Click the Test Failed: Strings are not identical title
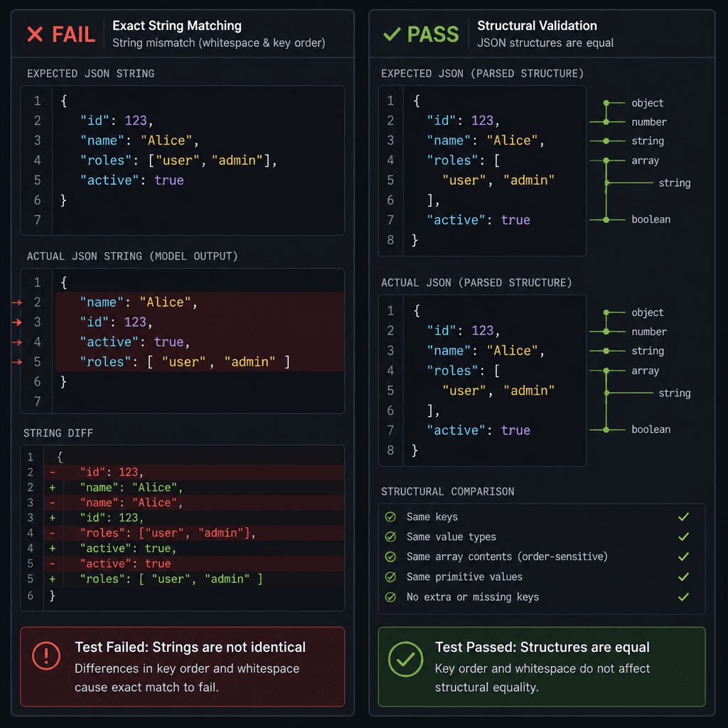Screen dimensions: 728x728 point(190,647)
